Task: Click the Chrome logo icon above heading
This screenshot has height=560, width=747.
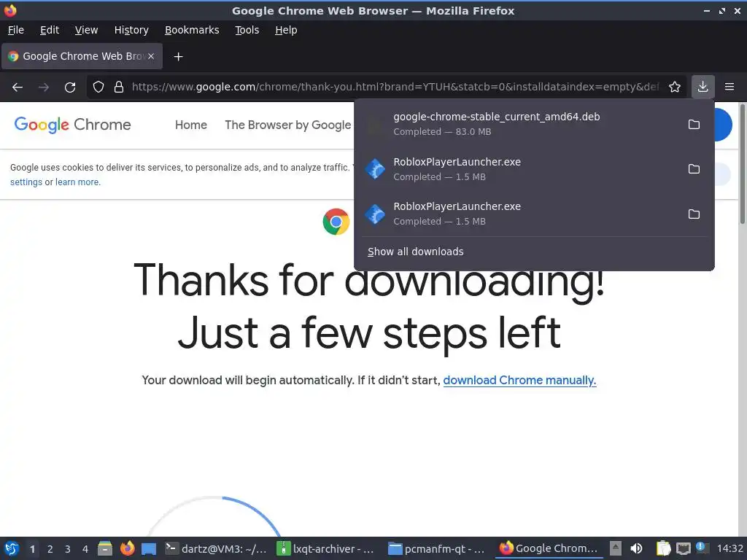Action: click(336, 222)
